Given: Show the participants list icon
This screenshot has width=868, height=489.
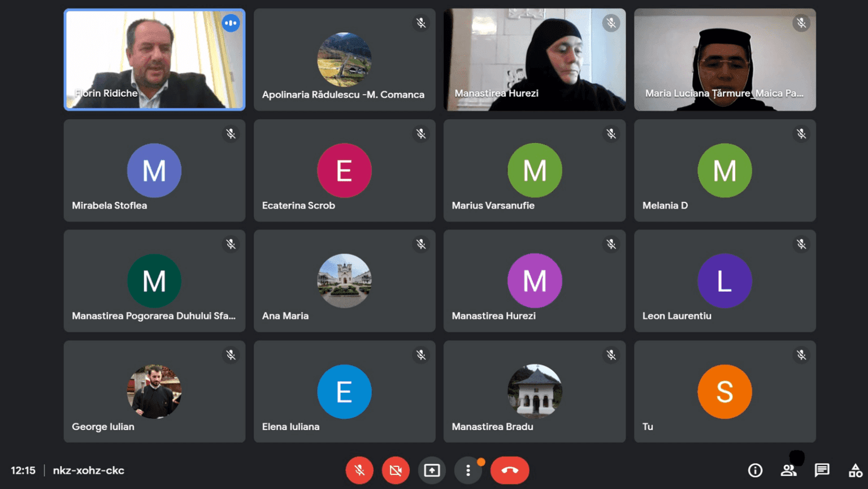Looking at the screenshot, I should click(788, 470).
